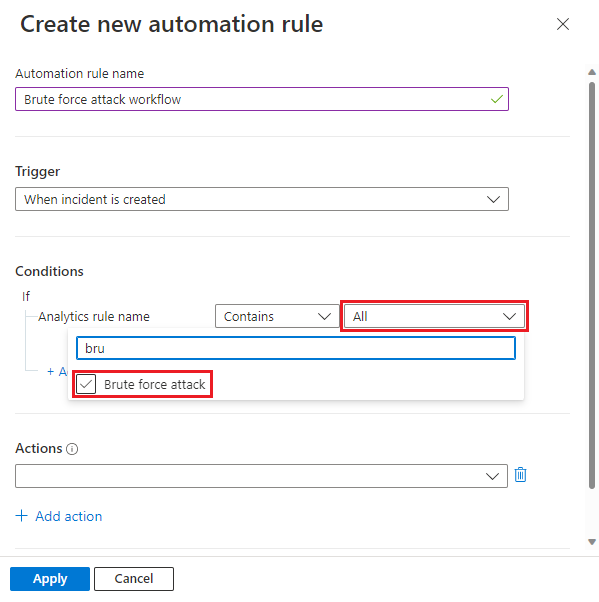Click the Automation rule name input field
Viewport: 599px width, 602px height.
pyautogui.click(x=262, y=99)
